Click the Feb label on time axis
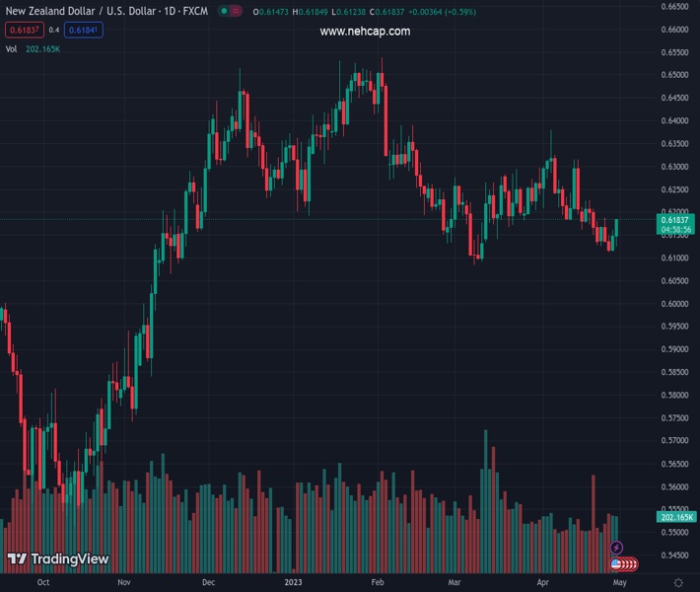 (377, 583)
